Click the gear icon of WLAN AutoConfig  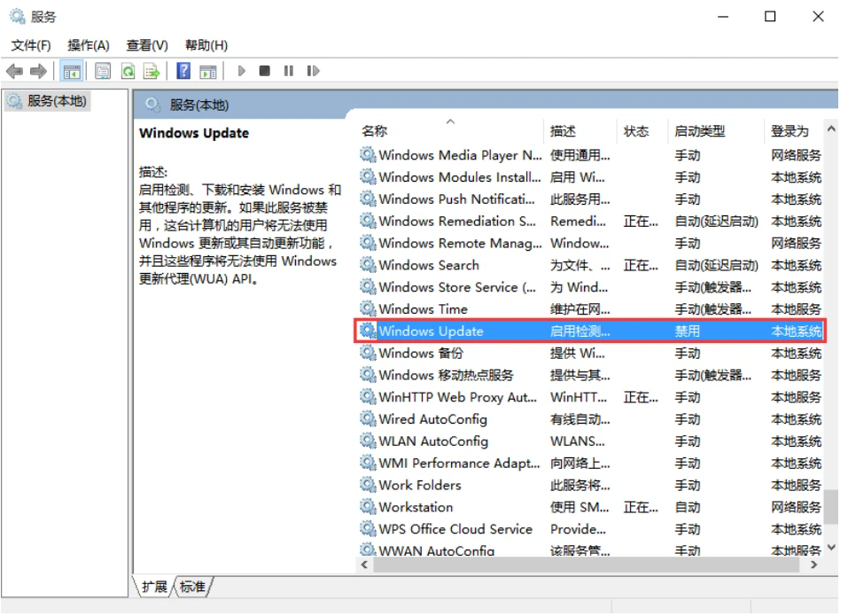(368, 441)
